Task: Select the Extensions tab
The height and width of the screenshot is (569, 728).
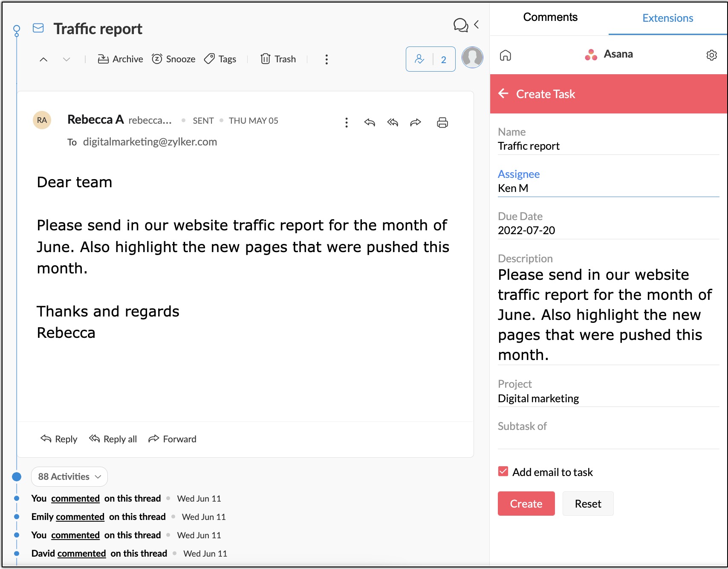Action: (667, 18)
